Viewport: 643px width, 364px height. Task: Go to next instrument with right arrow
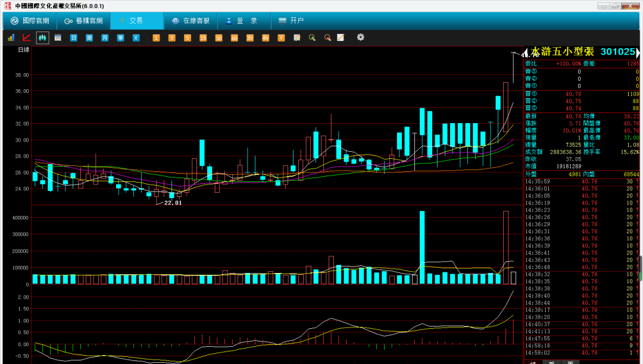coord(638,52)
